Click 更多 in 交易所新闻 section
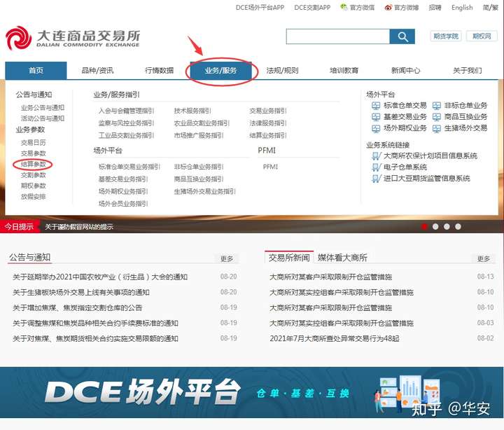Viewport: 504px width, 430px height. [x=484, y=258]
